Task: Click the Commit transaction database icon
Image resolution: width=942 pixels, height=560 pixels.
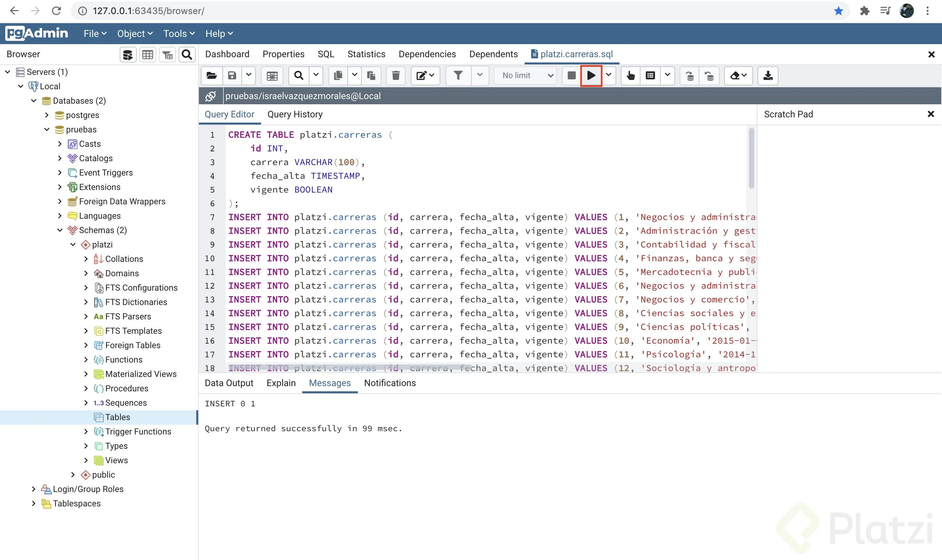Action: pos(689,76)
